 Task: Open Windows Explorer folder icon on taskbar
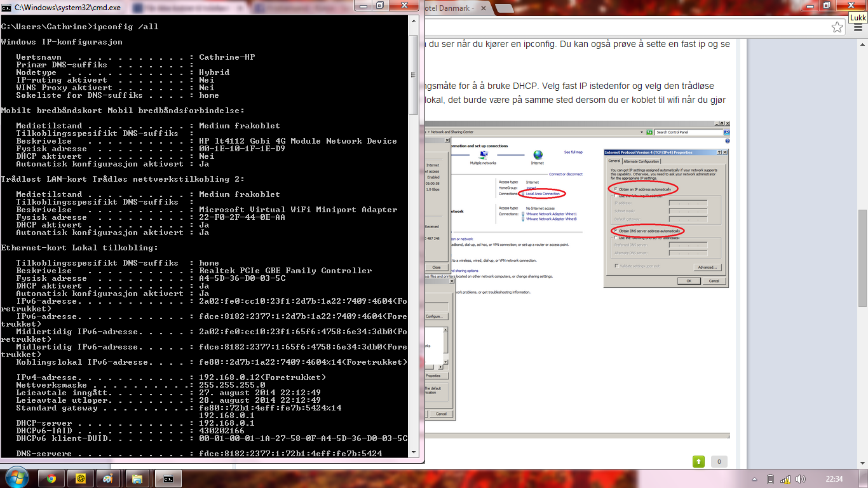click(x=137, y=478)
